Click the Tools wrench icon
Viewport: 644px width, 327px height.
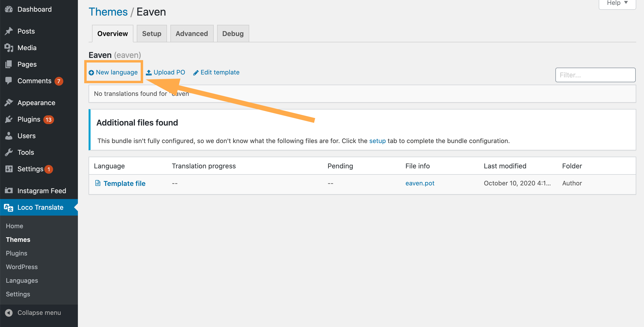[9, 152]
